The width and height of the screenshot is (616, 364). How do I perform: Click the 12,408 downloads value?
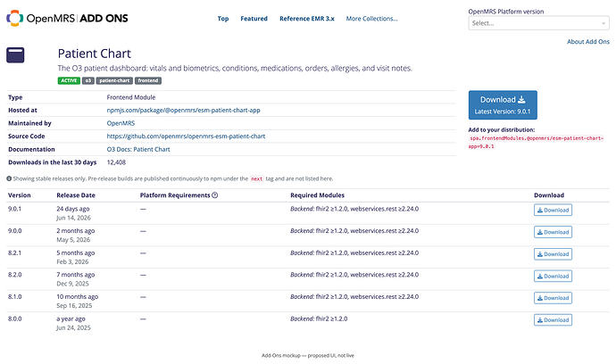(x=116, y=162)
